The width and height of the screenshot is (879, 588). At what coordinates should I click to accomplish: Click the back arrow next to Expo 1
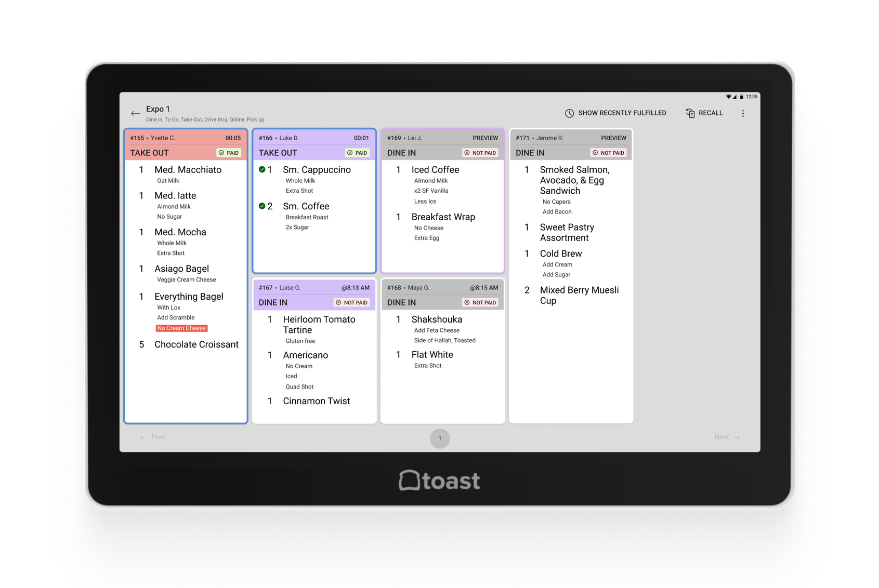[x=135, y=113]
